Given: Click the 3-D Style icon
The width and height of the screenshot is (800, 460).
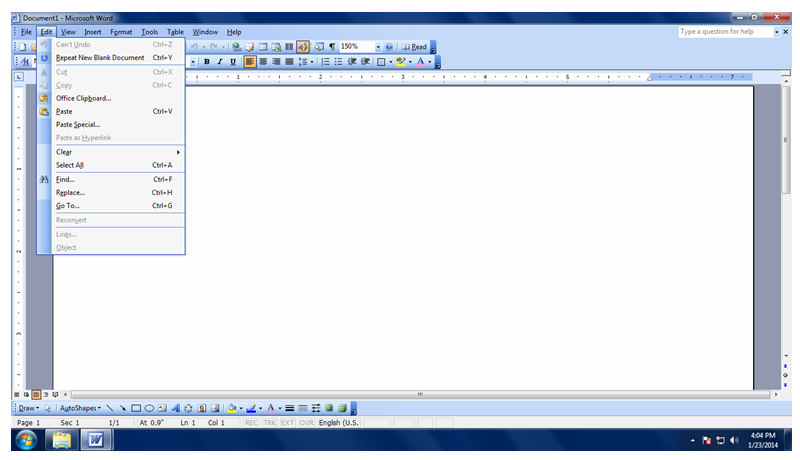Looking at the screenshot, I should click(343, 408).
